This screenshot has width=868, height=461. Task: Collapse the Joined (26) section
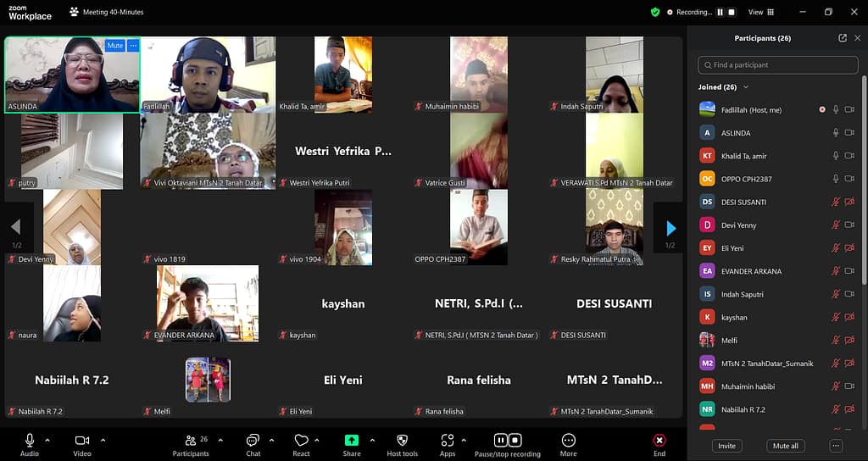(x=746, y=86)
